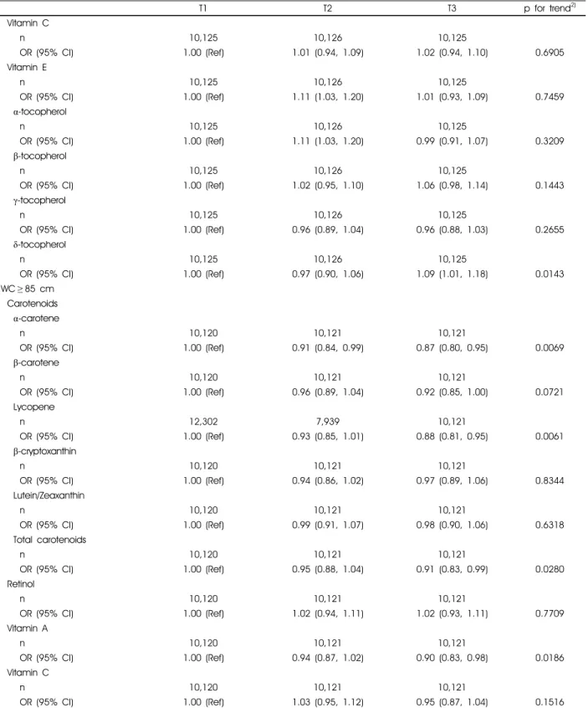This screenshot has height=708, width=588.
Task: Click the α-carotene p value 0.0069
Action: click(550, 347)
